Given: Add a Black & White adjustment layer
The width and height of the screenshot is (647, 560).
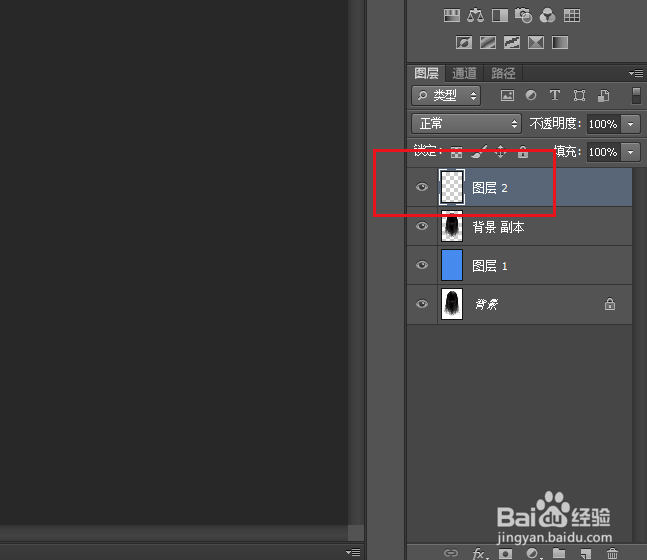Looking at the screenshot, I should click(500, 16).
